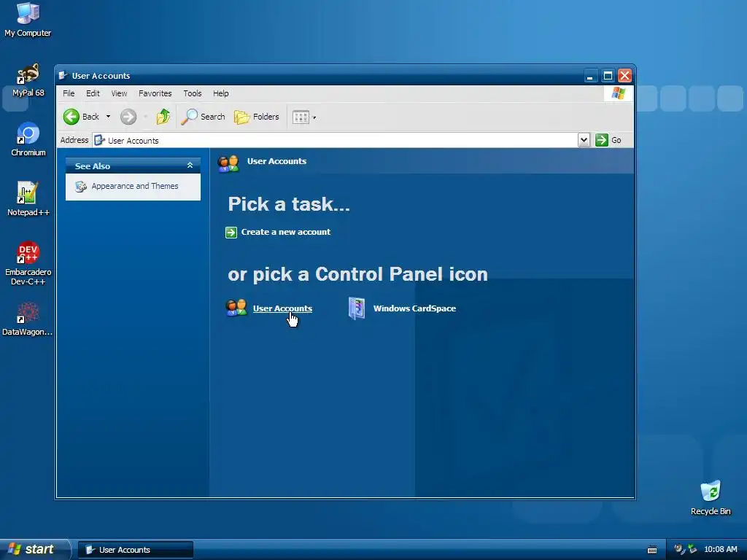Launch MyPal 68 browser shortcut
The image size is (747, 560).
coord(28,80)
